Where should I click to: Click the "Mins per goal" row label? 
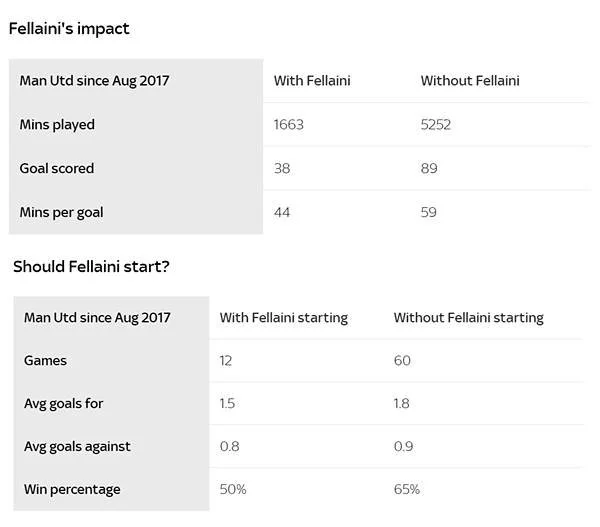click(61, 212)
